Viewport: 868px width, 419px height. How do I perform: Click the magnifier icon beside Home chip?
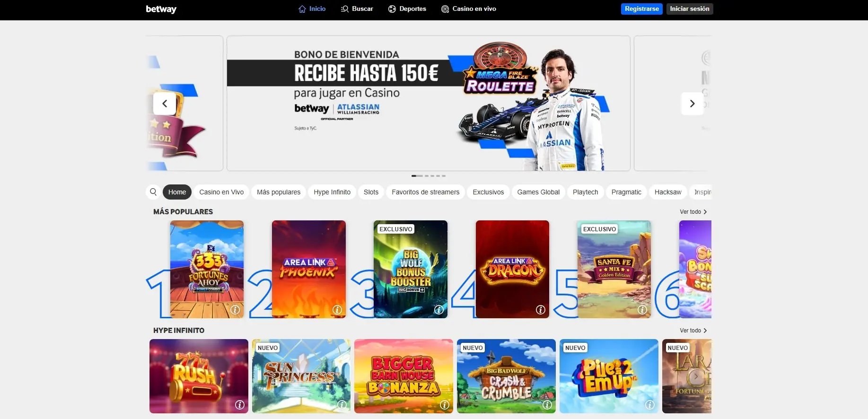153,192
